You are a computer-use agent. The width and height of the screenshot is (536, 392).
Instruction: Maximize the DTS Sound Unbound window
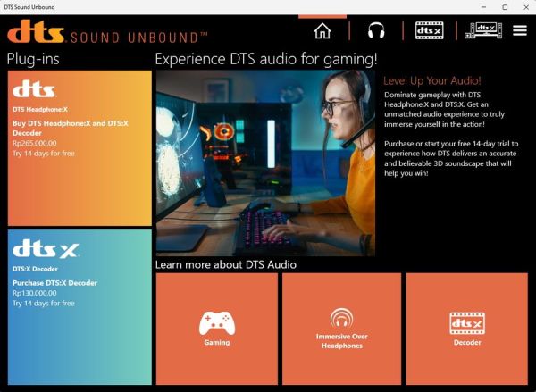click(x=505, y=7)
